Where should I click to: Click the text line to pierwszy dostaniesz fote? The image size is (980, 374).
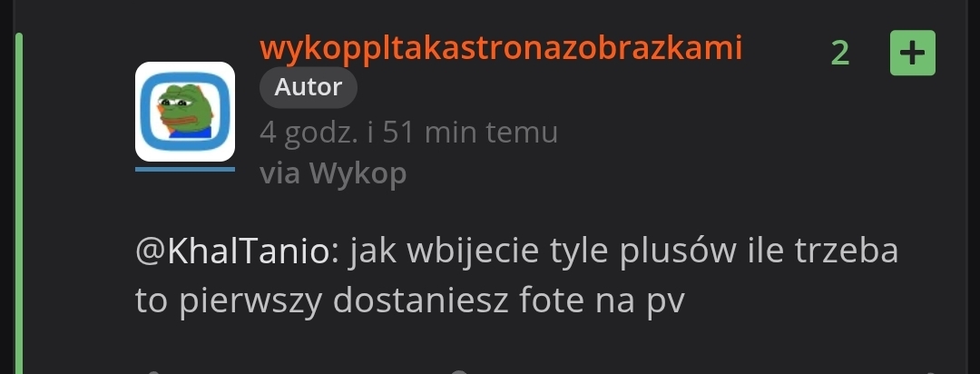coord(410,300)
